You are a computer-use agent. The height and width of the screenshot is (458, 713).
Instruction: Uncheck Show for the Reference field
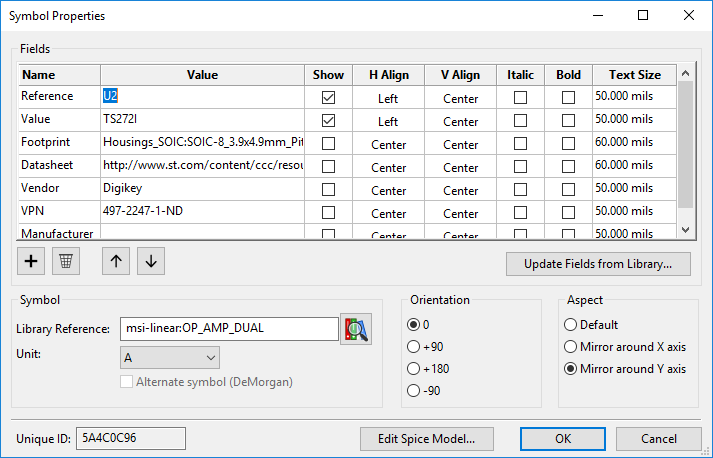(x=328, y=98)
